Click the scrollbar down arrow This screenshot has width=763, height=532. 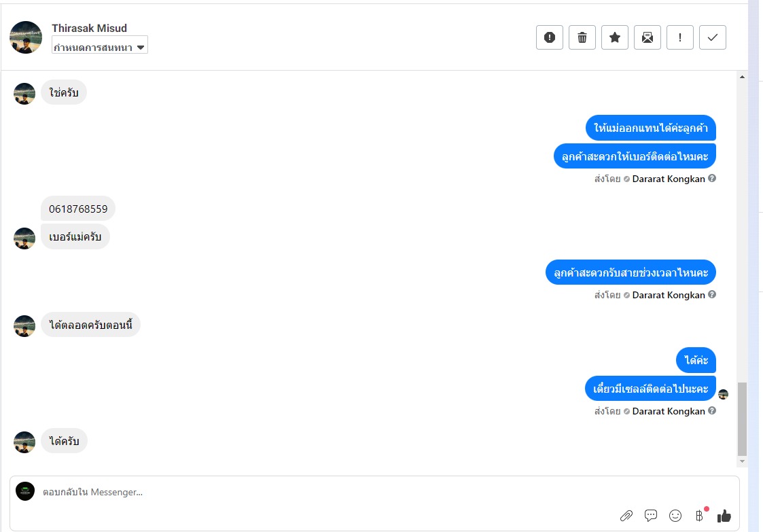click(x=742, y=461)
